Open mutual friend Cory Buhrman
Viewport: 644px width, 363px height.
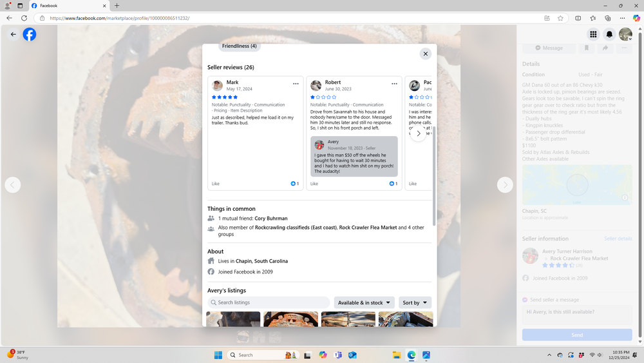point(270,219)
